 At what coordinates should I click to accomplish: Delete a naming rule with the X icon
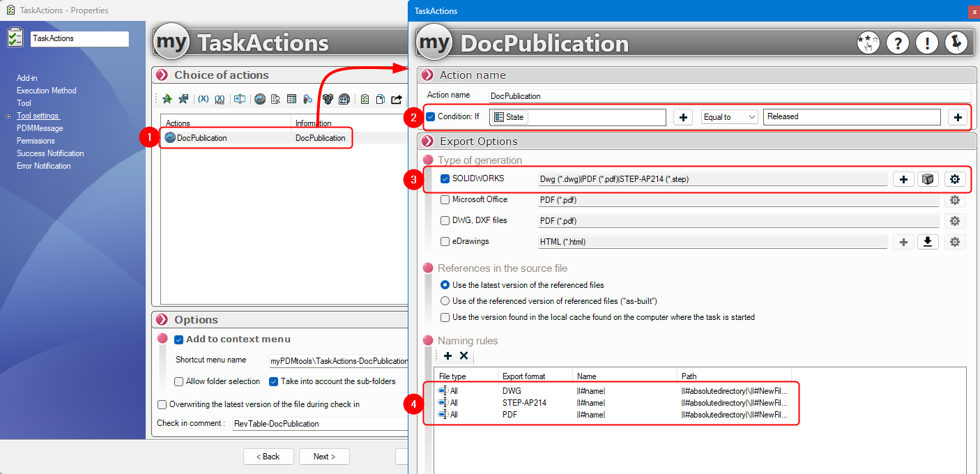pos(464,356)
